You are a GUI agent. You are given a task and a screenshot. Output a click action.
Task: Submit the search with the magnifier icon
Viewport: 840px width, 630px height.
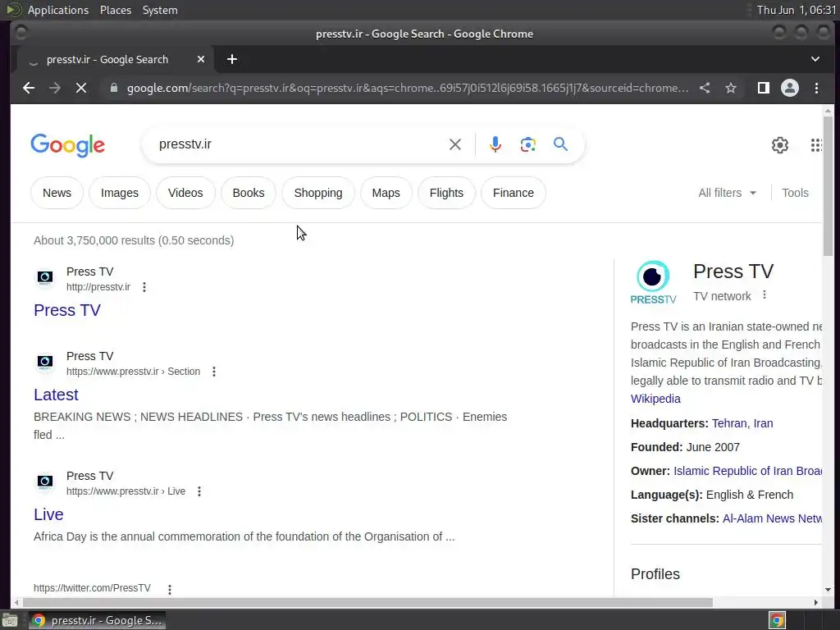pyautogui.click(x=560, y=144)
